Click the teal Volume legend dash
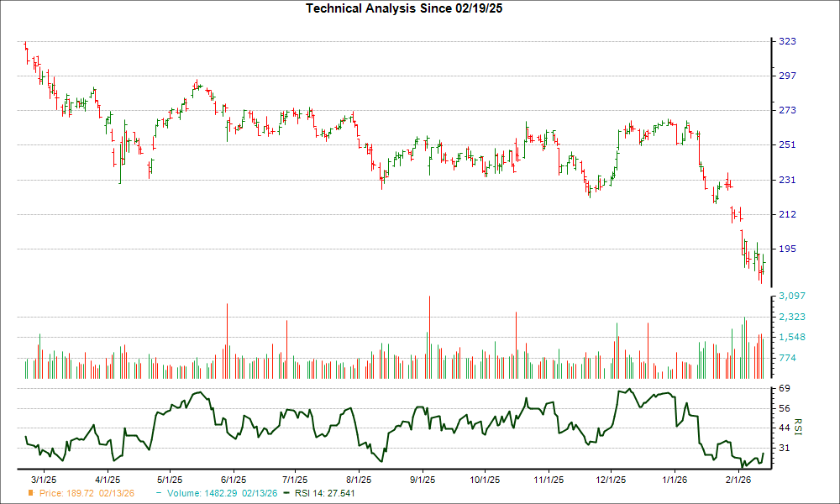Viewport: 840px width, 504px height. pos(160,493)
